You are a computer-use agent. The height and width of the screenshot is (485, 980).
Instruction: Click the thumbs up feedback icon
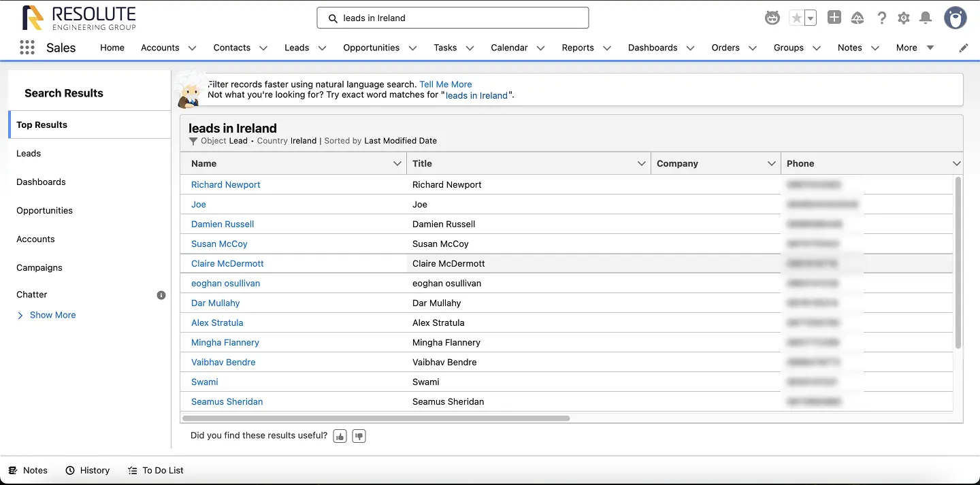(x=340, y=436)
